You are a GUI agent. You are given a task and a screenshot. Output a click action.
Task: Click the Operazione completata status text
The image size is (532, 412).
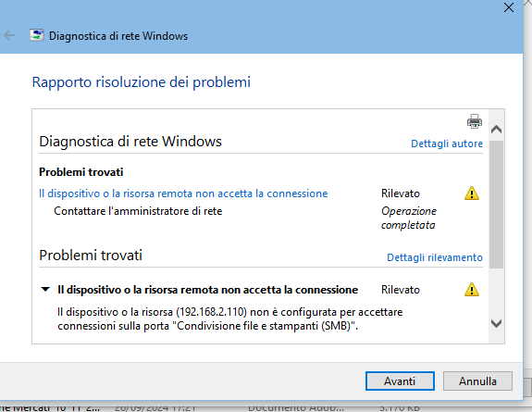click(x=409, y=218)
